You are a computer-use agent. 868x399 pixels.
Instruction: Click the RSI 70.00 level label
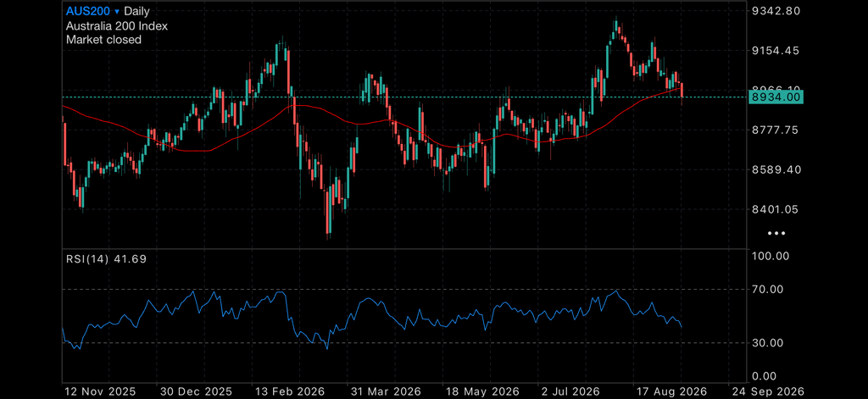pyautogui.click(x=767, y=289)
